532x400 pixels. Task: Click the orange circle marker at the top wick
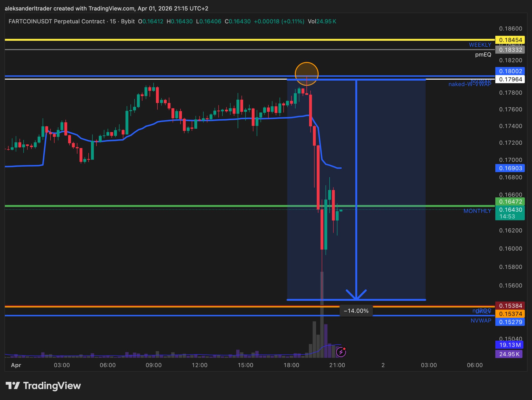pos(307,74)
